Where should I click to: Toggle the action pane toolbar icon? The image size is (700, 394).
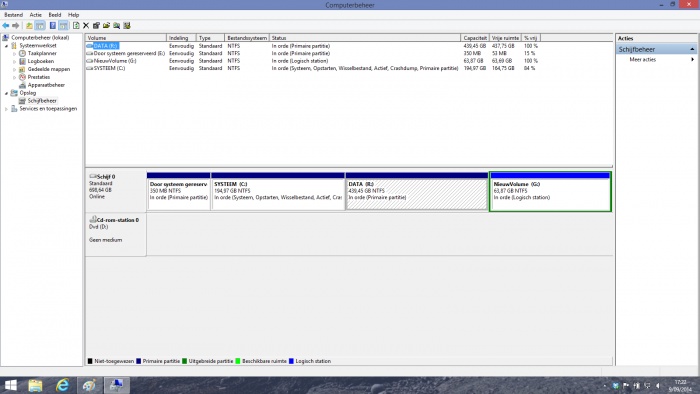click(x=63, y=25)
